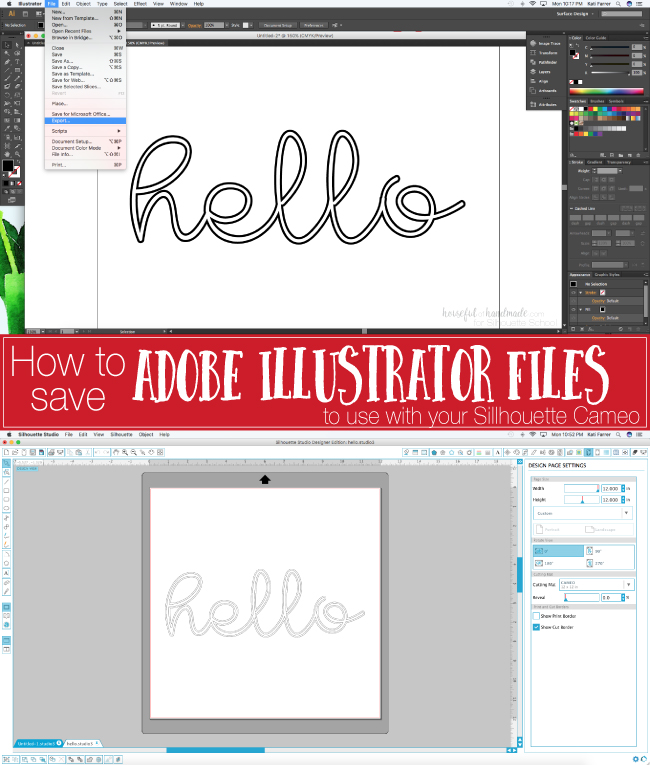The image size is (650, 765).
Task: Select the Eraser tool in Silhouette Studio
Action: pyautogui.click(x=6, y=583)
